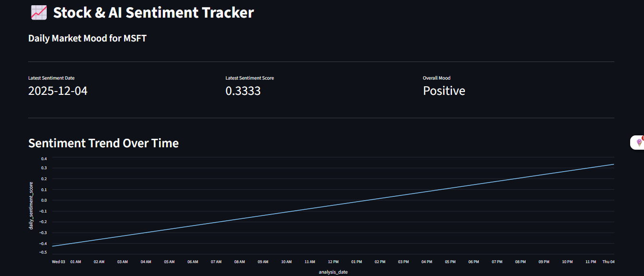Click the daily_sentiment_score axis title
This screenshot has height=276, width=644.
click(31, 205)
